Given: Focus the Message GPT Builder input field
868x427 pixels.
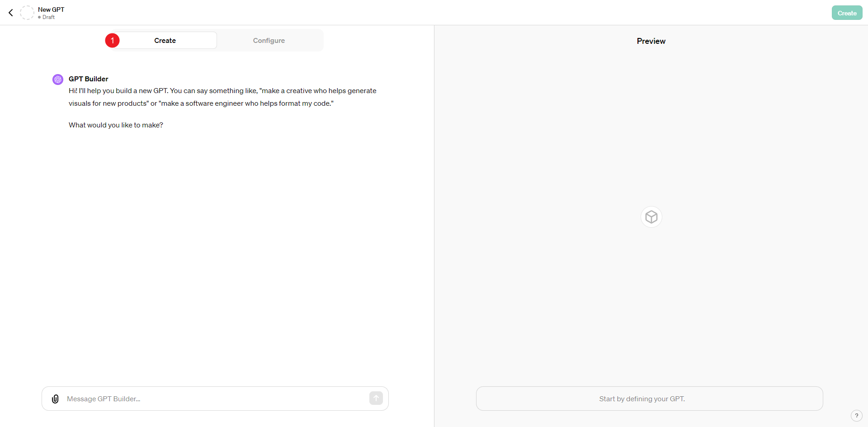Looking at the screenshot, I should pos(215,399).
